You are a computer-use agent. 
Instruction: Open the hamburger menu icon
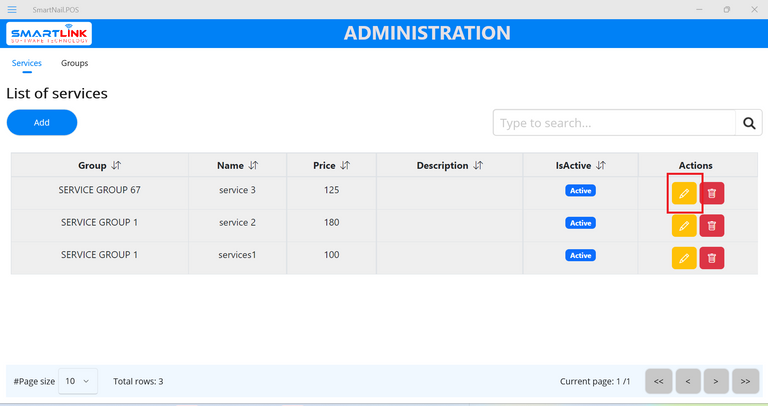pos(12,9)
